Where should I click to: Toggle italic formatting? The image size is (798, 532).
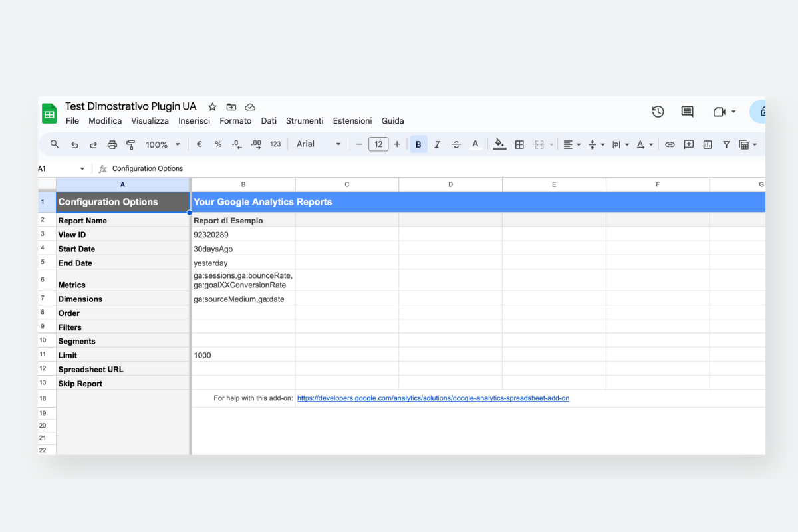click(x=437, y=144)
